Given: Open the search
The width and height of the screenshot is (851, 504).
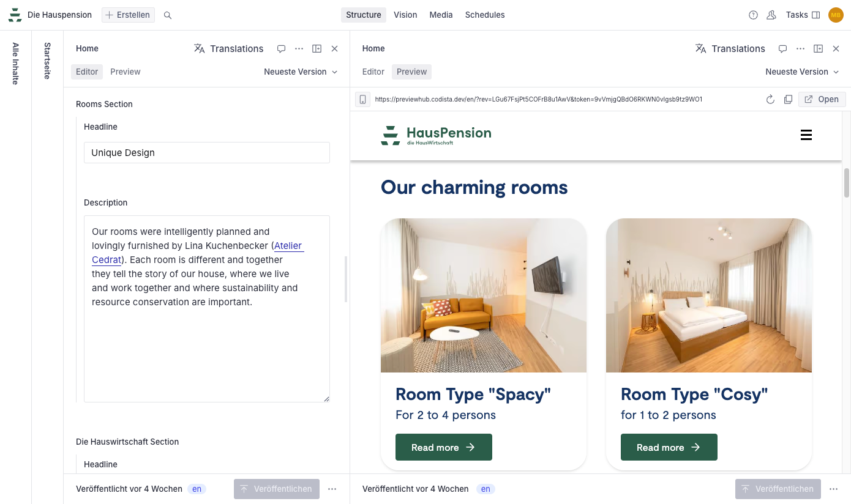Looking at the screenshot, I should click(167, 15).
